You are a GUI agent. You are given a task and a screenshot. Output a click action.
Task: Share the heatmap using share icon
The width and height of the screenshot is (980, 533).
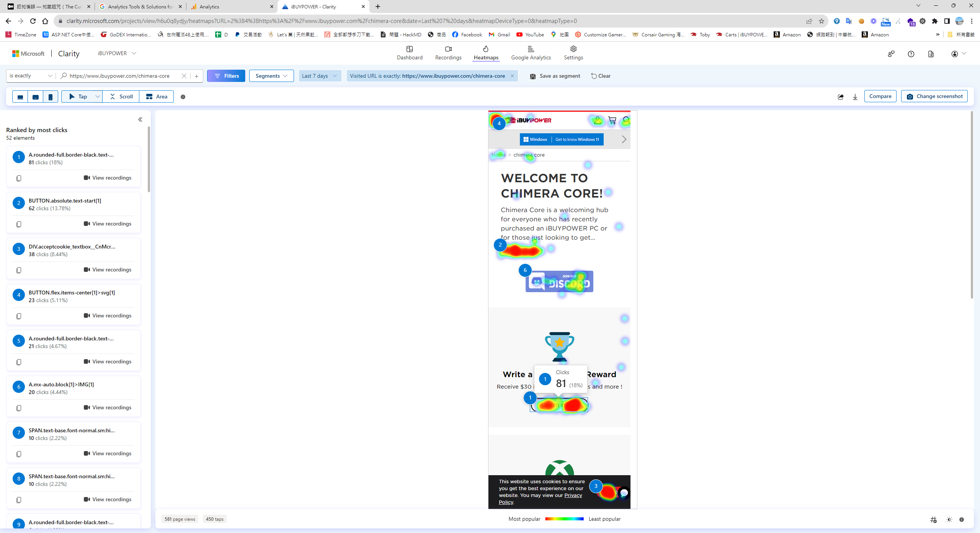[x=840, y=97]
